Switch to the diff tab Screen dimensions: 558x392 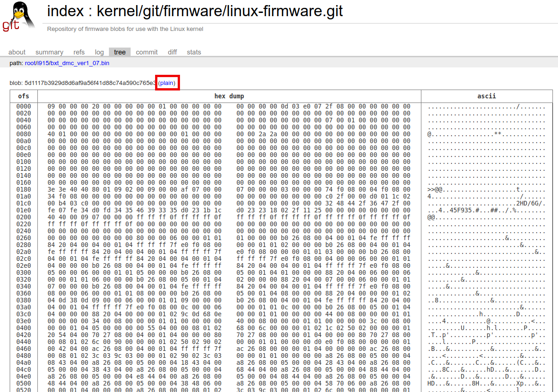[x=172, y=52]
